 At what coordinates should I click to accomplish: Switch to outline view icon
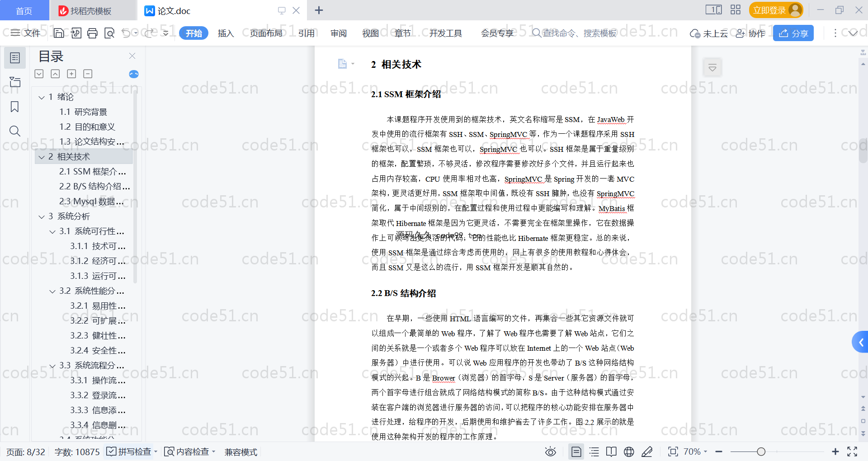(594, 452)
